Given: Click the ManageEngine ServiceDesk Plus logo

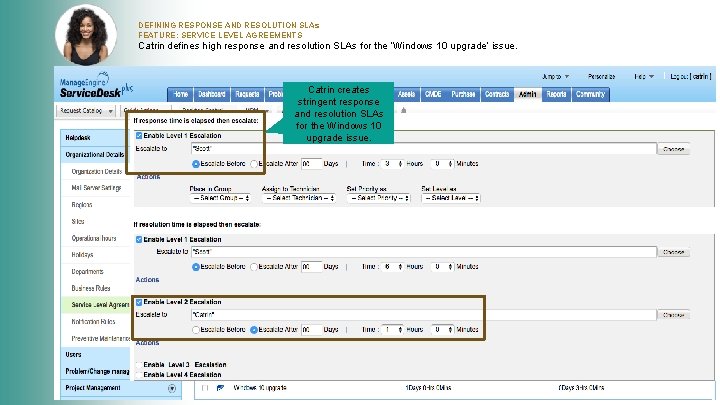Looking at the screenshot, I should tap(96, 85).
